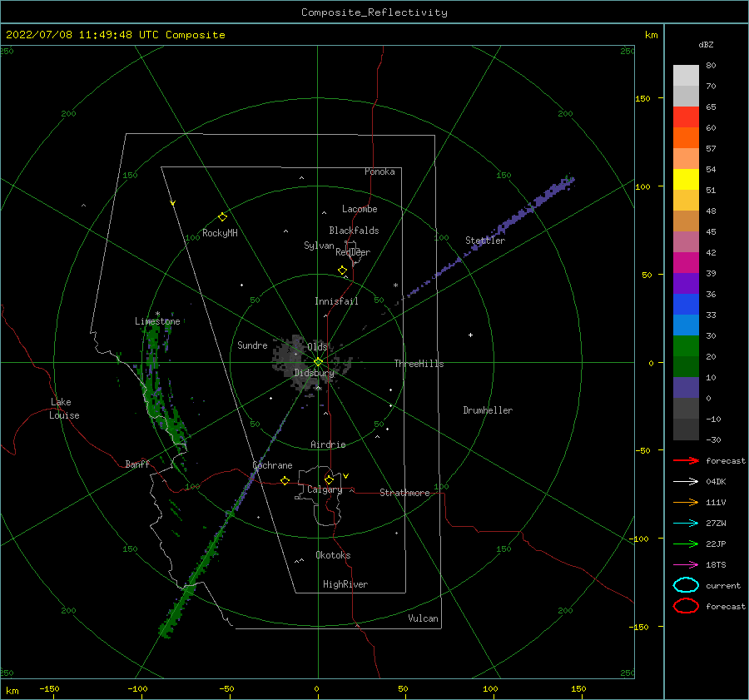Select the Lacombe label
The image size is (749, 700).
pyautogui.click(x=360, y=209)
